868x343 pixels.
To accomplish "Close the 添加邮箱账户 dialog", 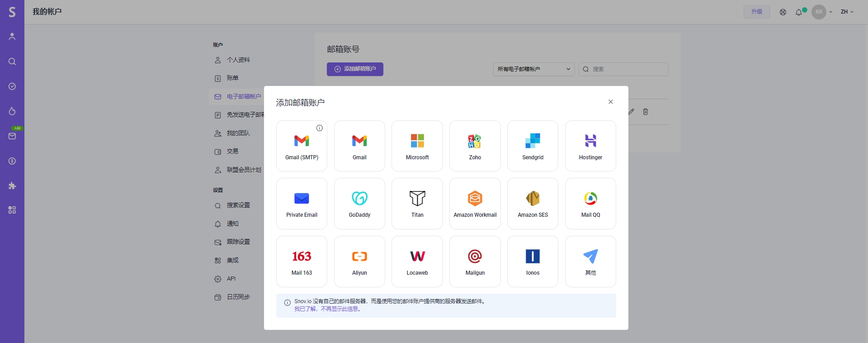I will tap(611, 102).
